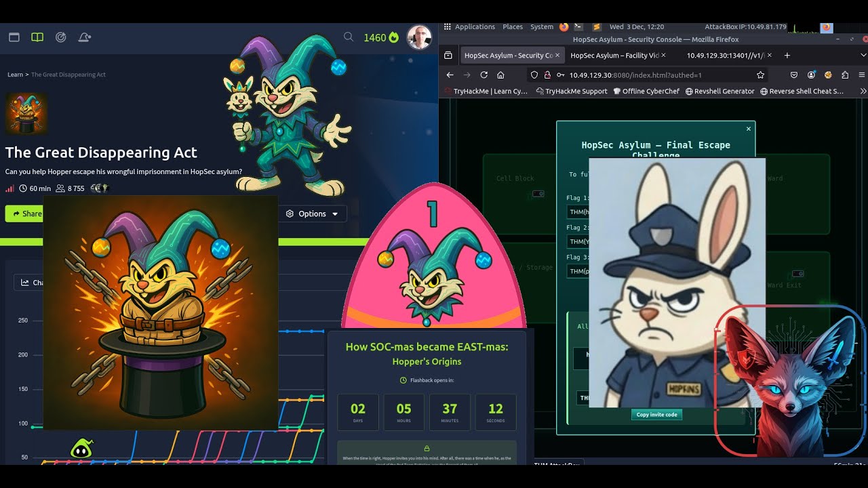Click Copy invite code button
This screenshot has height=488, width=868.
[x=656, y=415]
